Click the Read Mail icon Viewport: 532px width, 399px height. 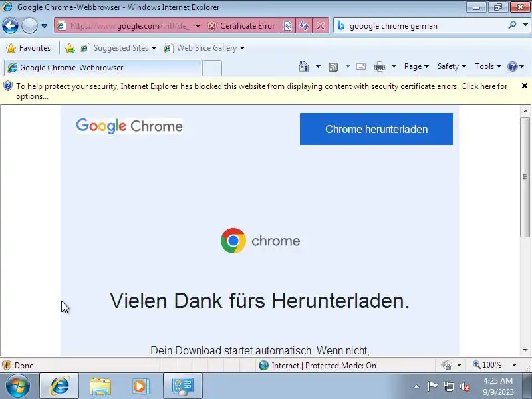pyautogui.click(x=361, y=66)
